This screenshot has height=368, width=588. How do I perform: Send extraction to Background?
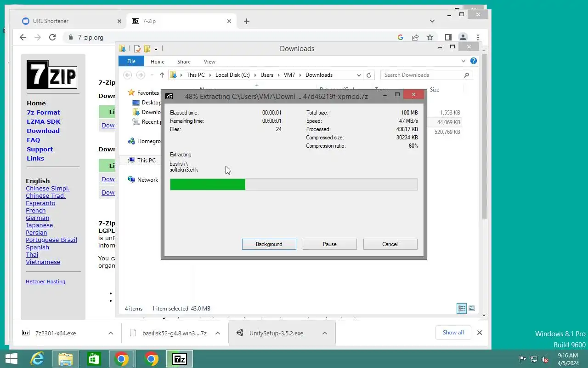(269, 244)
